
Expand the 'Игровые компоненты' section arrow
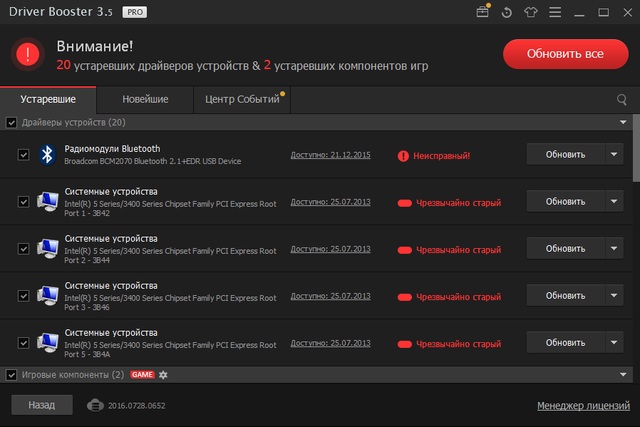coord(623,375)
